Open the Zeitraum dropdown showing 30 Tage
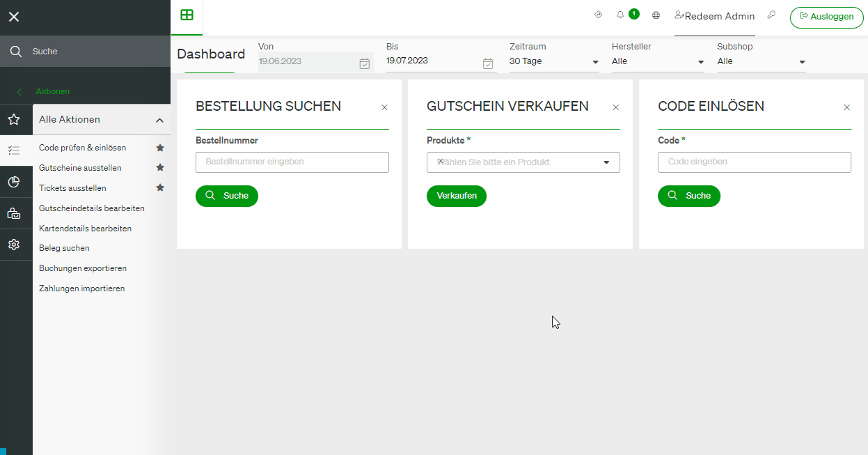This screenshot has height=455, width=868. 554,61
